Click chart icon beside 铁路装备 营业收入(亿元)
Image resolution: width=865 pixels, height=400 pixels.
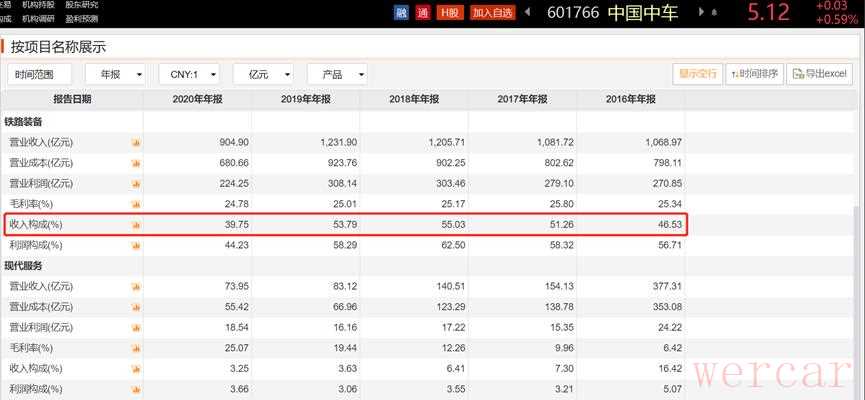click(x=136, y=142)
